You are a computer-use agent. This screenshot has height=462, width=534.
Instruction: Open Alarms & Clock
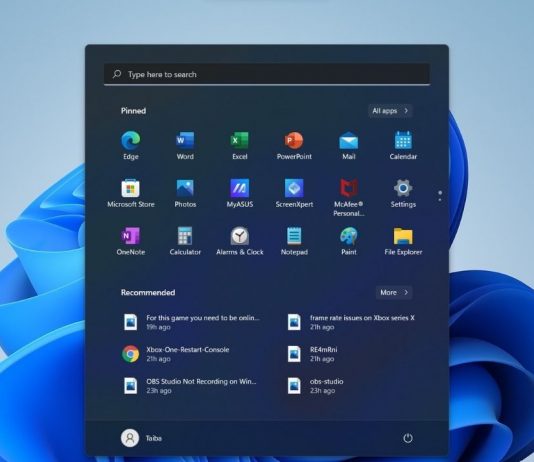point(240,241)
